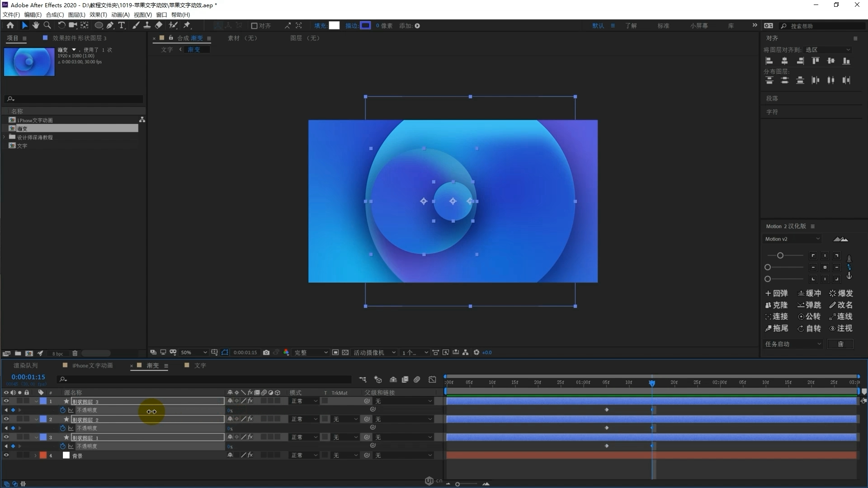Select the Hand tool
This screenshot has width=868, height=488.
tap(36, 26)
